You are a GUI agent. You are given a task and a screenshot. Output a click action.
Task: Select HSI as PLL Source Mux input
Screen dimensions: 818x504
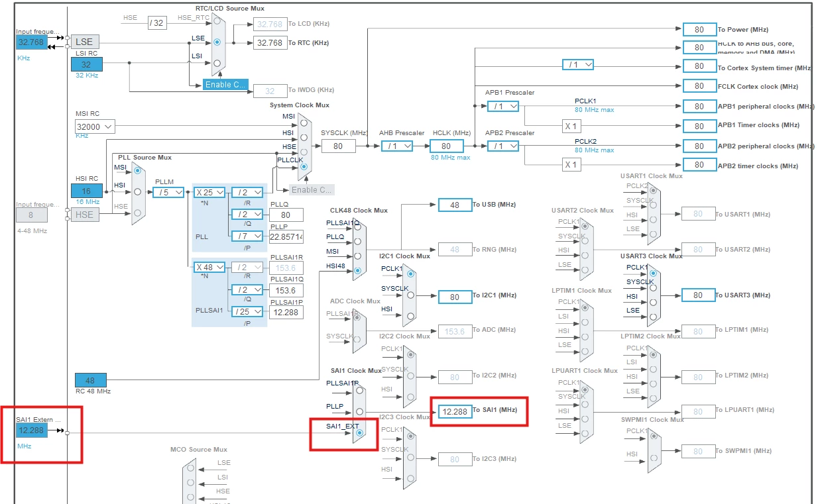(x=138, y=192)
